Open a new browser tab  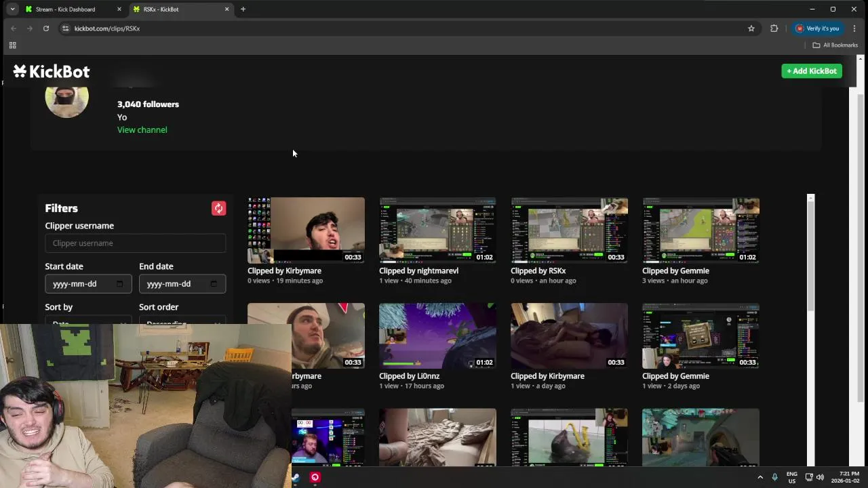tap(243, 9)
